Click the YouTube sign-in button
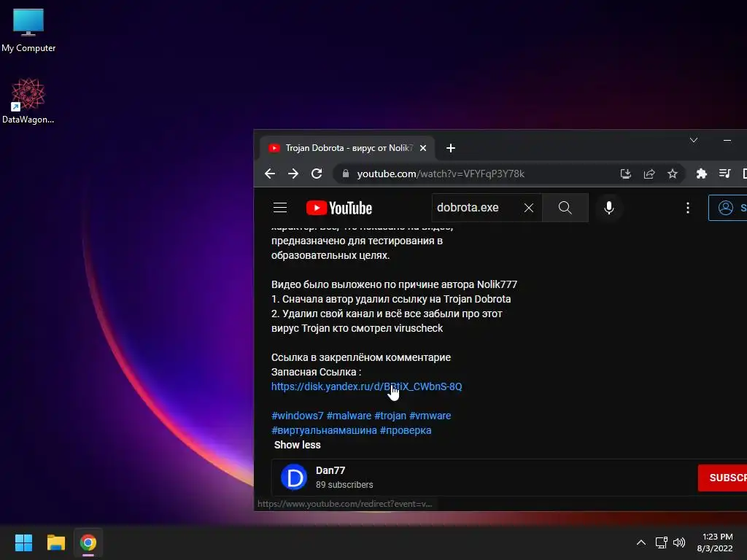Viewport: 747px width, 560px height. tap(727, 208)
